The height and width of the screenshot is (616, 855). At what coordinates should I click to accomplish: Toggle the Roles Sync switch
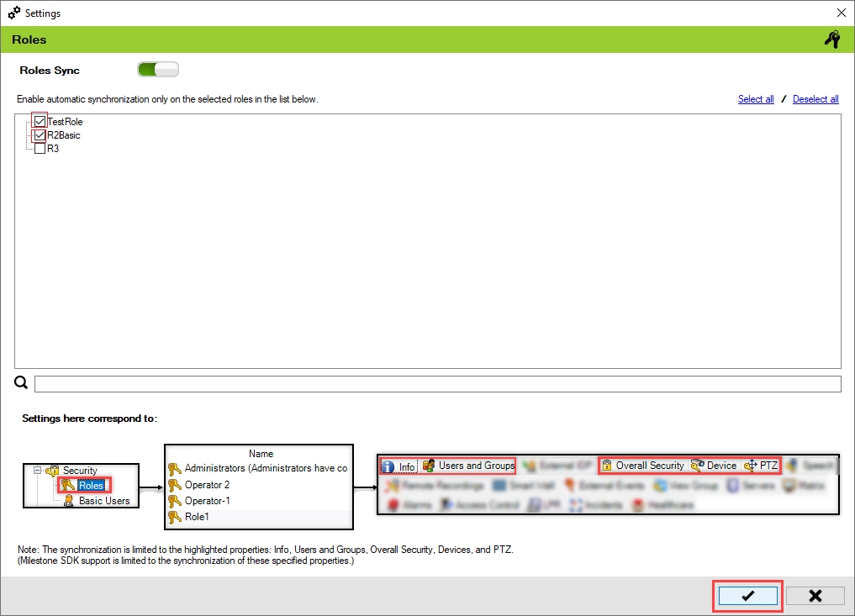(158, 71)
